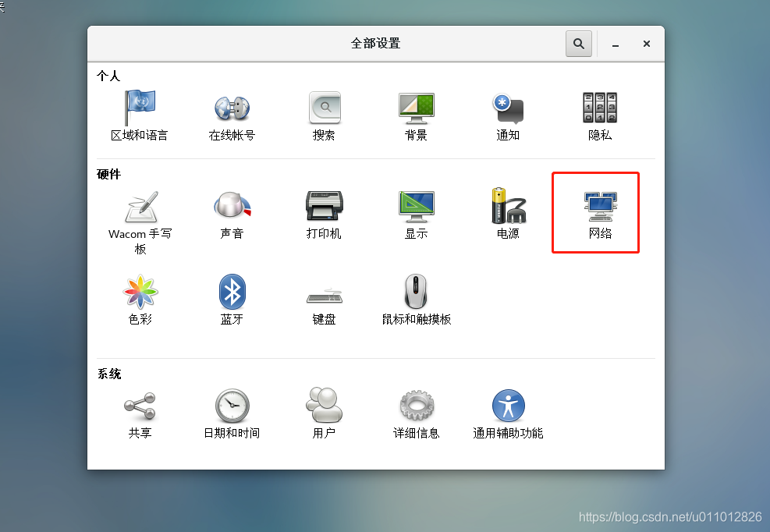Open Bluetooth (蓝牙) settings
Viewport: 770px width, 532px height.
232,300
